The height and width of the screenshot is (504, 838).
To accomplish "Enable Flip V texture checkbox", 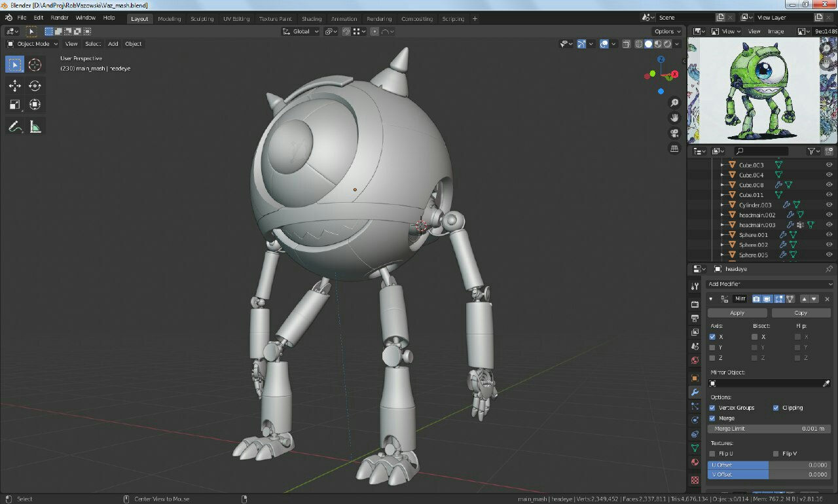I will coord(776,453).
